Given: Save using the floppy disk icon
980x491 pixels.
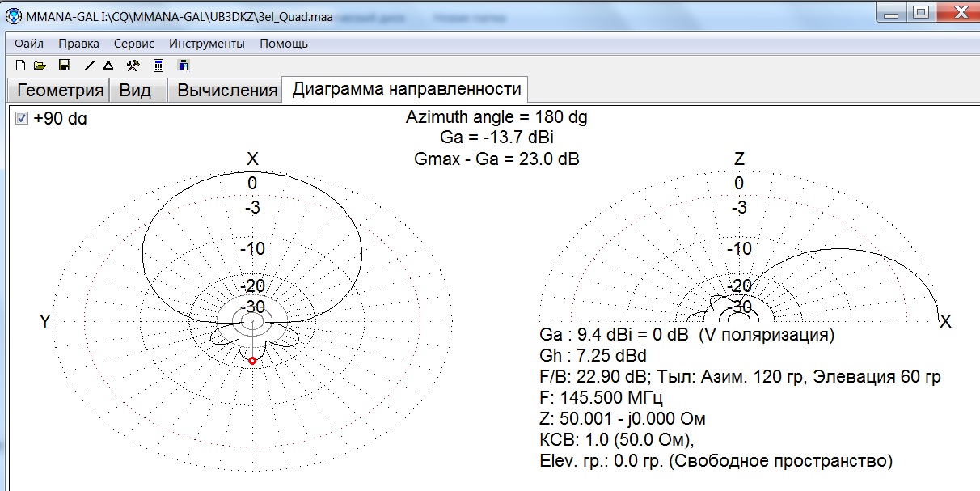Looking at the screenshot, I should 65,65.
